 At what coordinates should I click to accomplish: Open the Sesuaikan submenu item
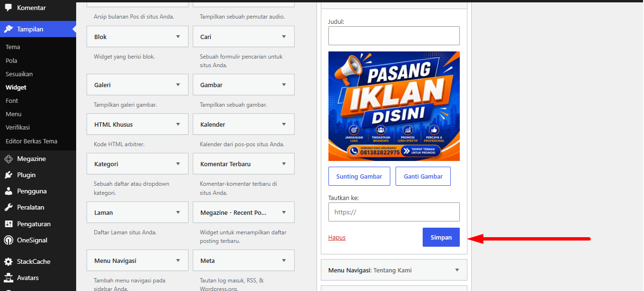click(x=19, y=74)
